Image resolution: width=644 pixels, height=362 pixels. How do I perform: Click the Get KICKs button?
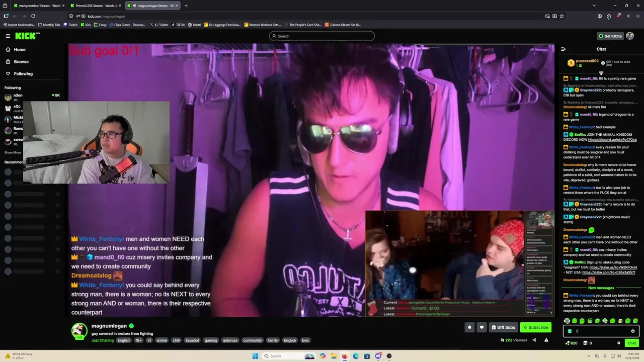pyautogui.click(x=610, y=36)
